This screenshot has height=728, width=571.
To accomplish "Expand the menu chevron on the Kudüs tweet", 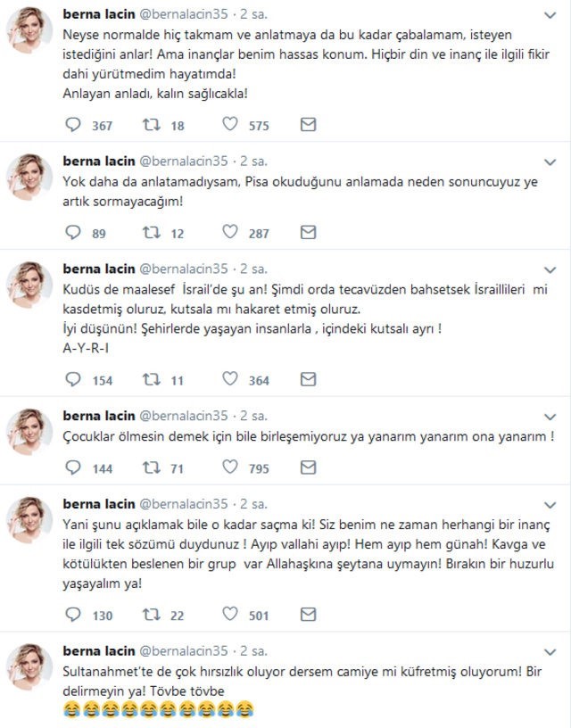I will (x=550, y=269).
